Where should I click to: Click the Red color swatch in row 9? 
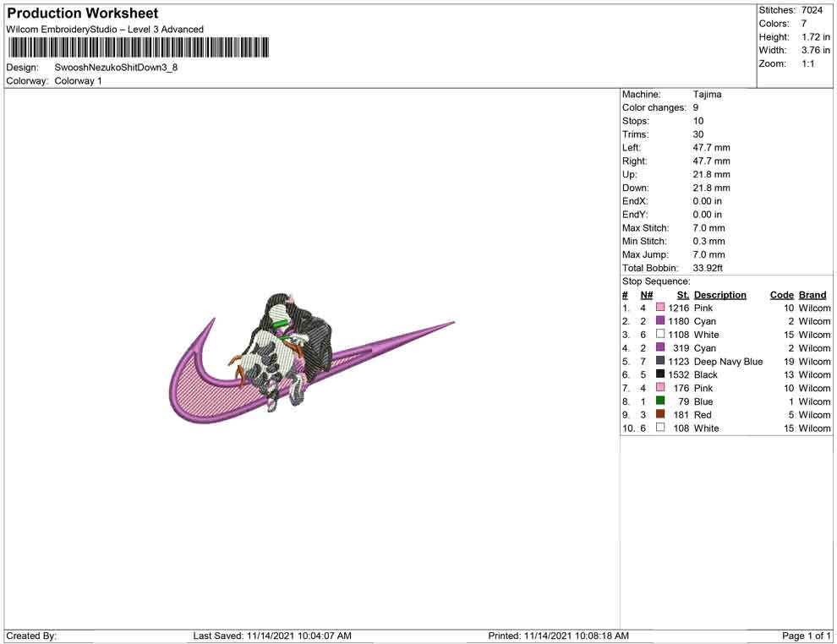click(660, 414)
